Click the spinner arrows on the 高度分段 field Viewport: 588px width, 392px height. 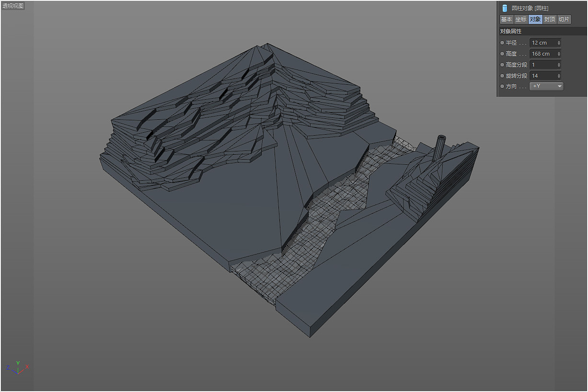pos(559,65)
